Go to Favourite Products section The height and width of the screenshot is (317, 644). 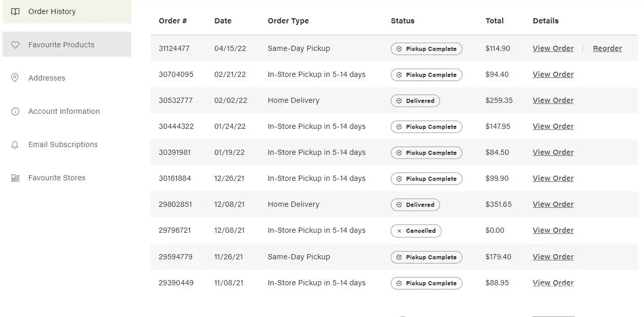coord(61,45)
